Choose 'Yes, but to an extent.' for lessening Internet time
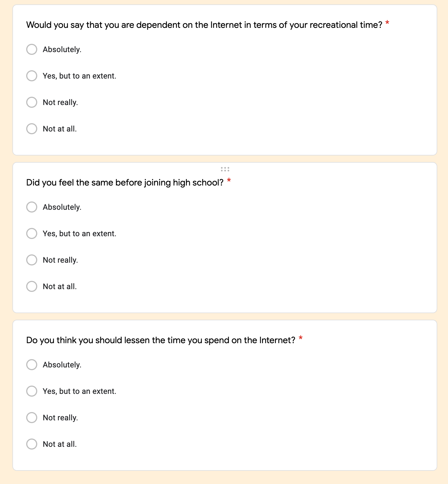Viewport: 448px width, 484px height. pyautogui.click(x=32, y=391)
